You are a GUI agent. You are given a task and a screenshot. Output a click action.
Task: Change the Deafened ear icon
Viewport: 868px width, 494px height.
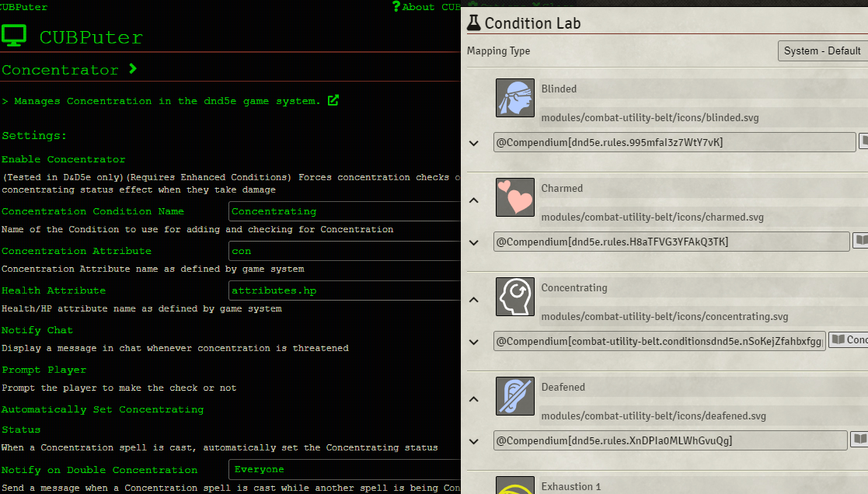(515, 396)
